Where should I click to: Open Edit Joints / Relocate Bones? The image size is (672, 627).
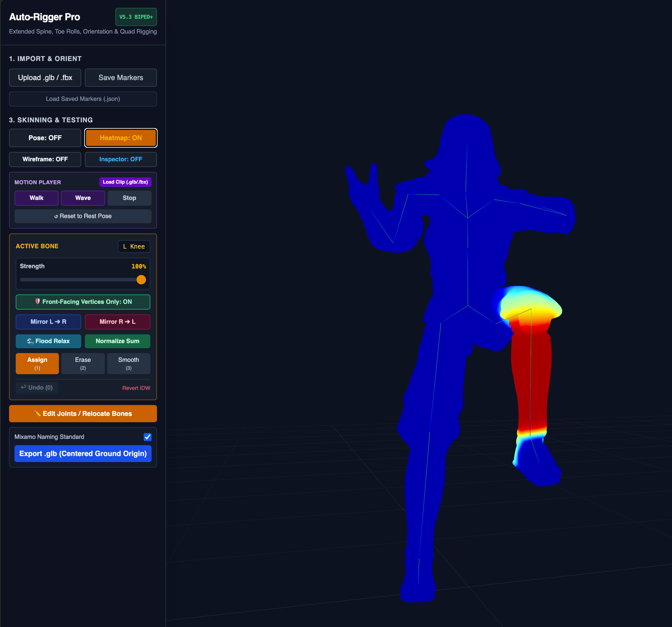[83, 413]
